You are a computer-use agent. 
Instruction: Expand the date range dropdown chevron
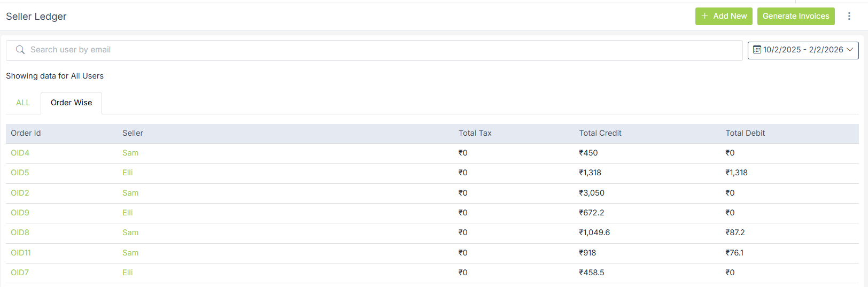[850, 50]
